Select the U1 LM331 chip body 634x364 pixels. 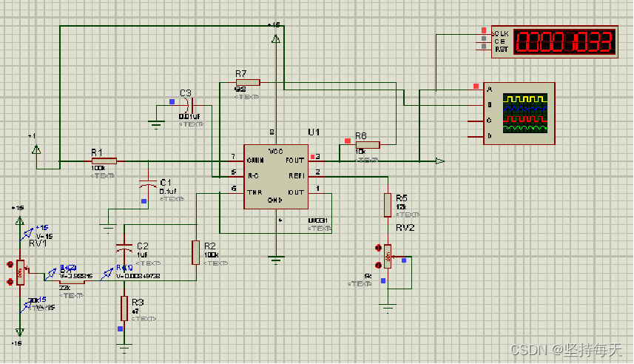pos(276,177)
